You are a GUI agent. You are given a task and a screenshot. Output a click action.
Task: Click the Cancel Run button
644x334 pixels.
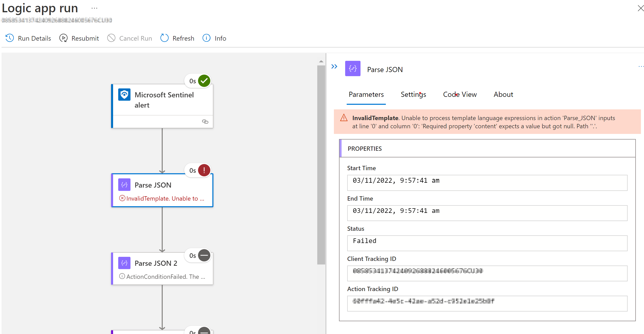coord(129,38)
